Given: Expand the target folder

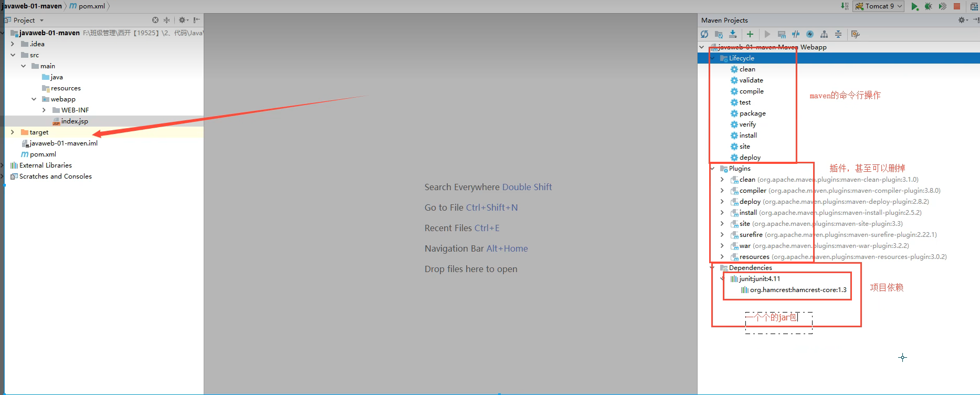Looking at the screenshot, I should 13,132.
